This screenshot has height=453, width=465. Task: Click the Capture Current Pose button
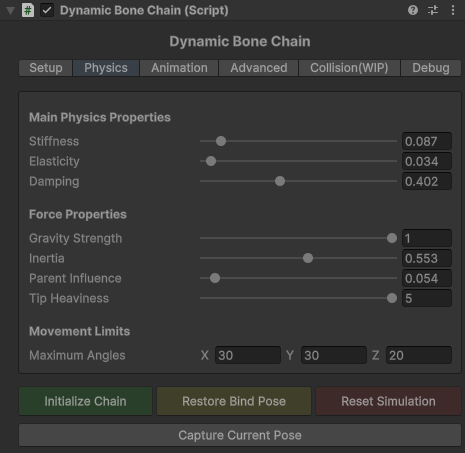click(x=240, y=435)
